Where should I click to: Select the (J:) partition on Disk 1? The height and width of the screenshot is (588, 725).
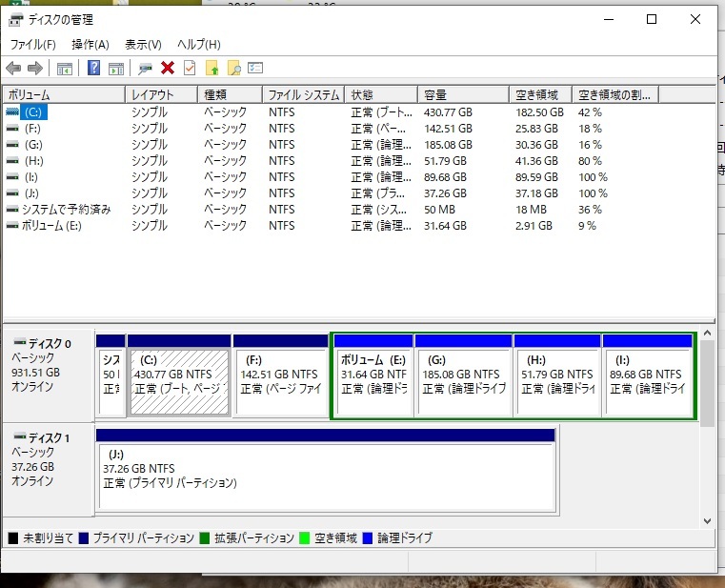coord(326,475)
